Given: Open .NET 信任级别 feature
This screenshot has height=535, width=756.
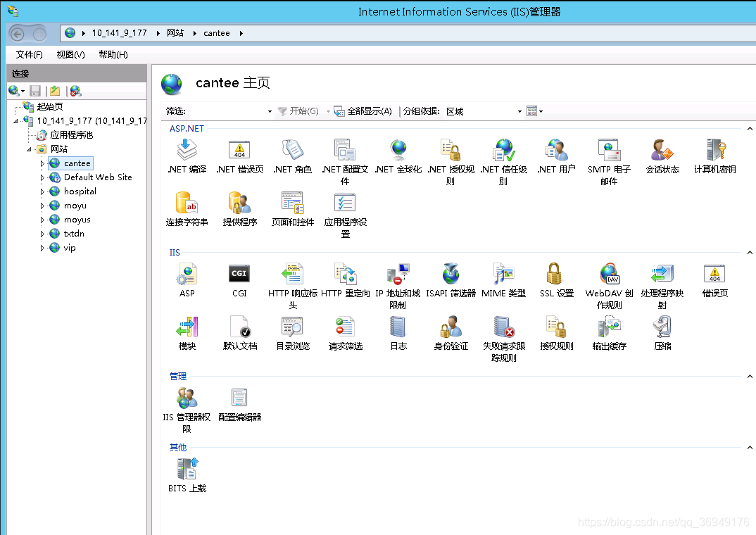Looking at the screenshot, I should [503, 162].
